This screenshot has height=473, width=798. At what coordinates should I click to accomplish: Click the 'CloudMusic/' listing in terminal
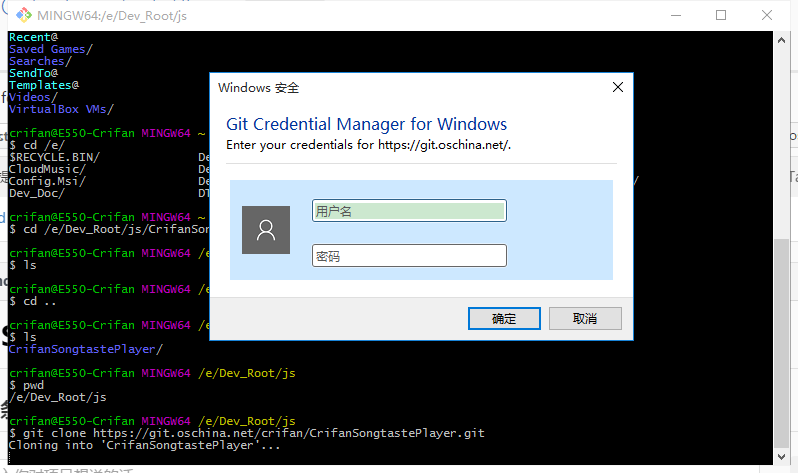47,169
